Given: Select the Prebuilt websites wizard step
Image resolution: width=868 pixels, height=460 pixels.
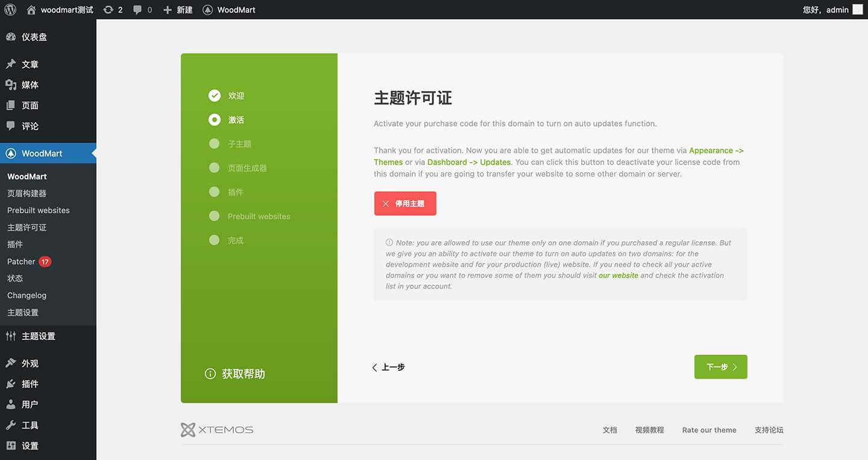Looking at the screenshot, I should pyautogui.click(x=250, y=216).
